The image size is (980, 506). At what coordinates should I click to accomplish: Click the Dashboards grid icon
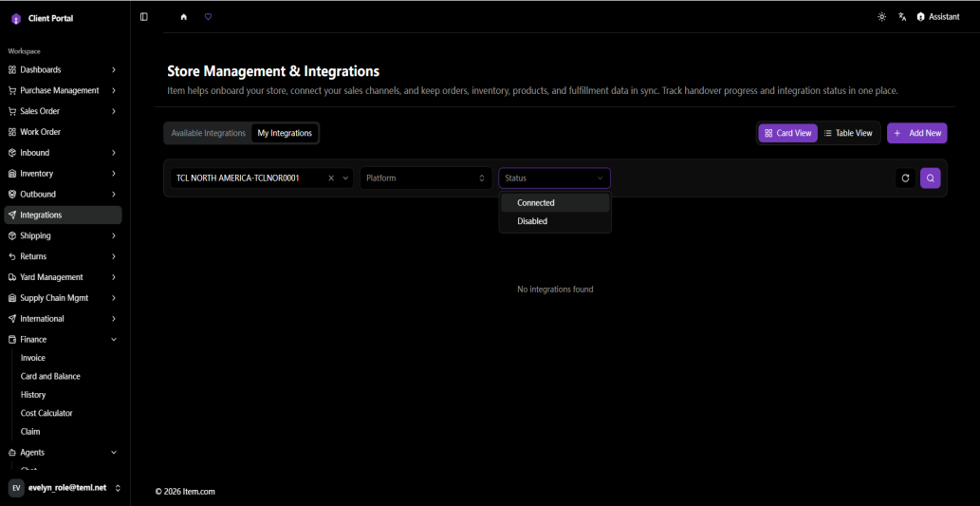click(x=12, y=69)
